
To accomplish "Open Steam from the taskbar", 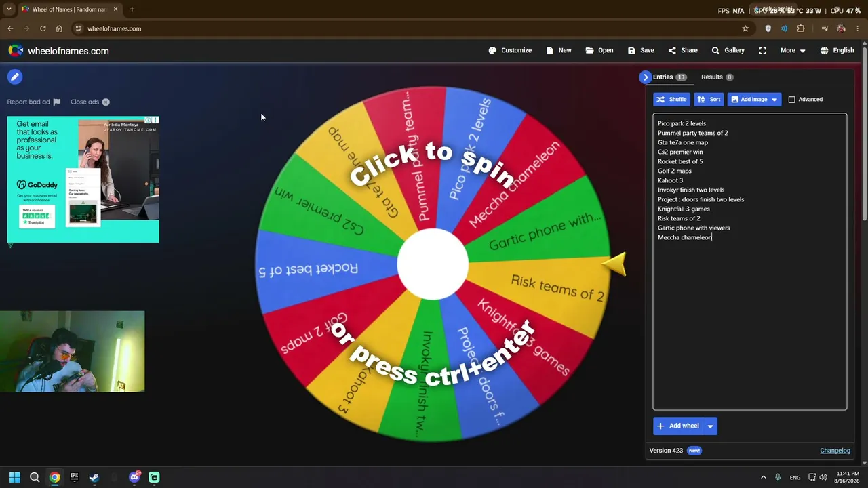I will tap(94, 477).
